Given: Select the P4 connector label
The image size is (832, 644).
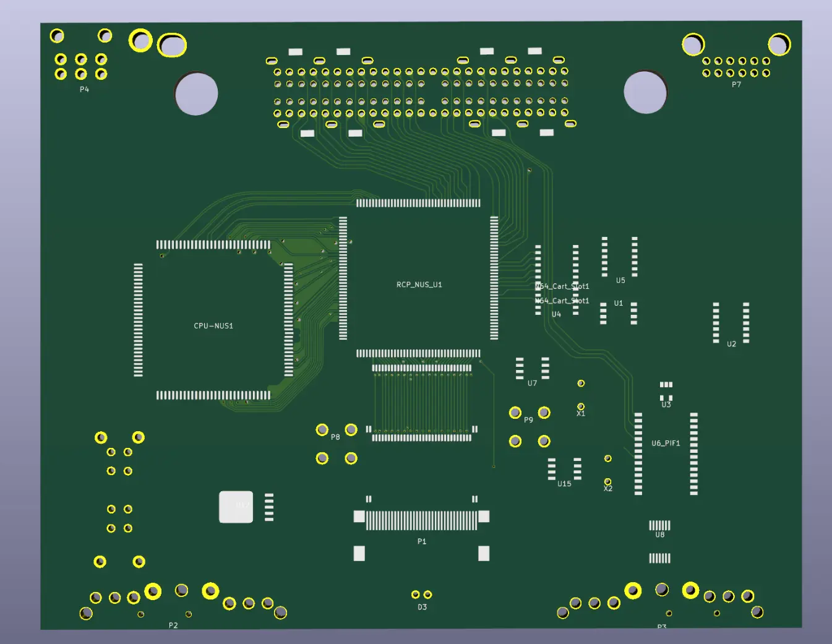Looking at the screenshot, I should pos(84,90).
